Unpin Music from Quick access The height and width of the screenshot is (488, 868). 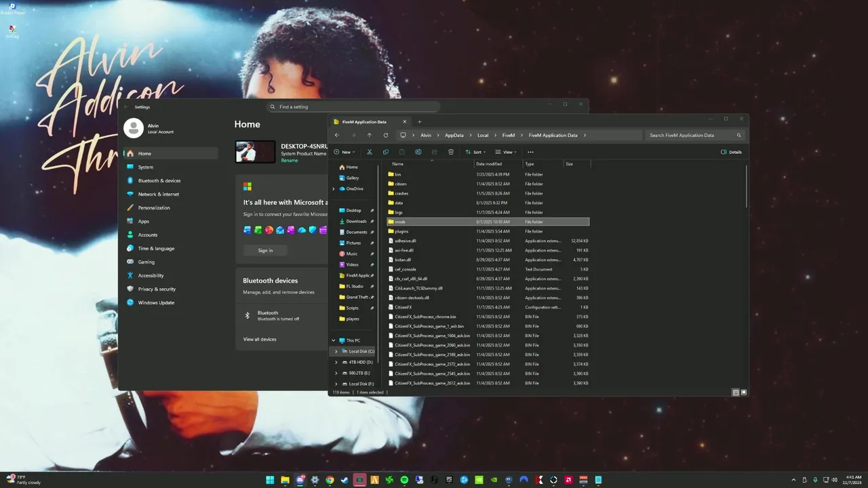coord(372,253)
